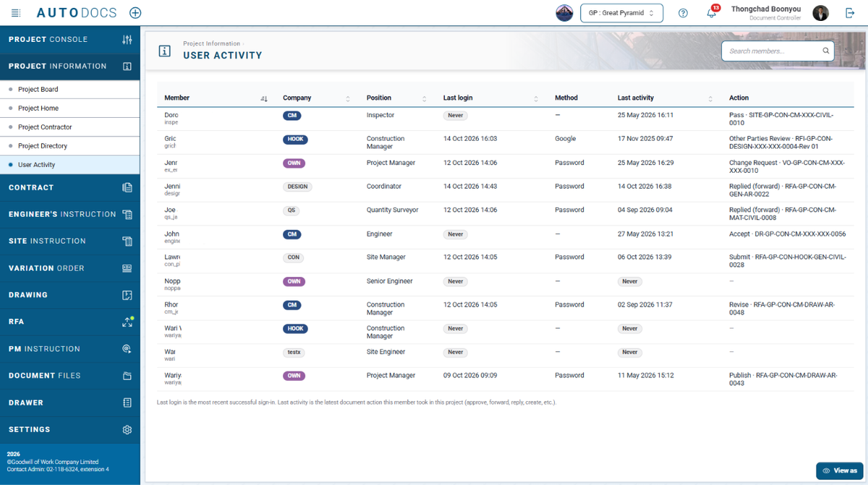Click the project logo thumbnail
Image resolution: width=868 pixels, height=485 pixels.
coord(563,13)
